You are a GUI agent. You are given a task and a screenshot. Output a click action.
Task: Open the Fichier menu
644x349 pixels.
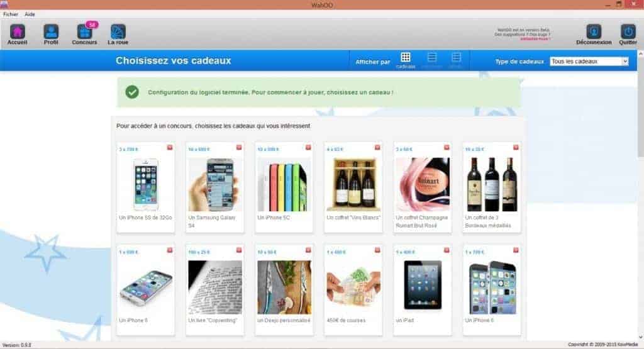click(x=11, y=14)
